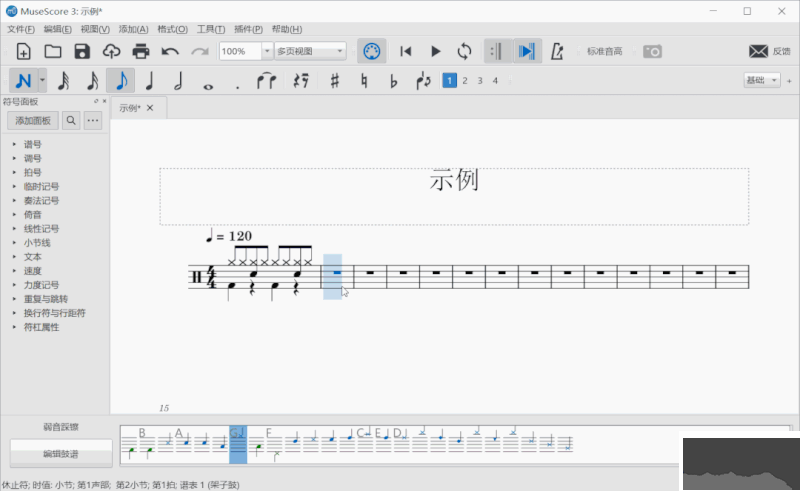800x491 pixels.
Task: Click the Save score floppy icon
Action: click(x=82, y=51)
